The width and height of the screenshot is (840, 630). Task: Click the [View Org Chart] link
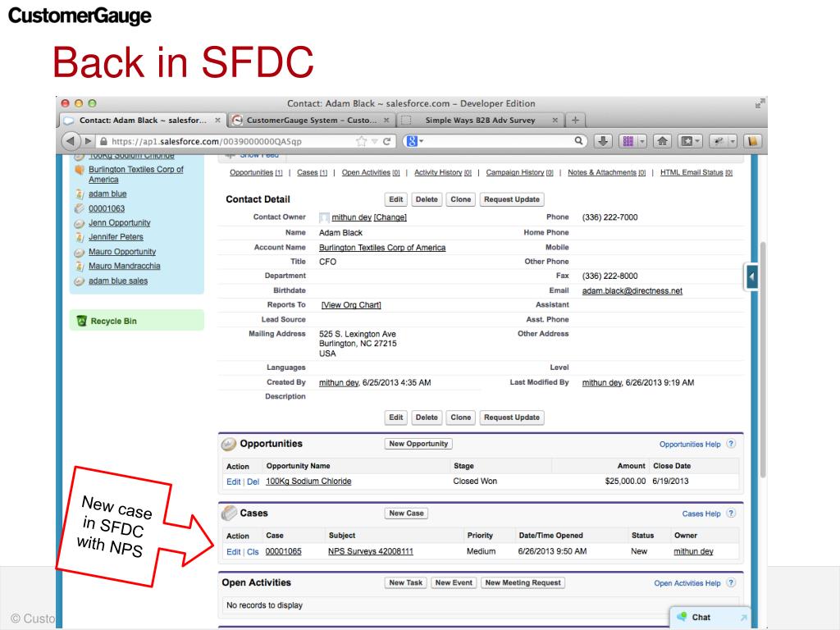point(351,305)
